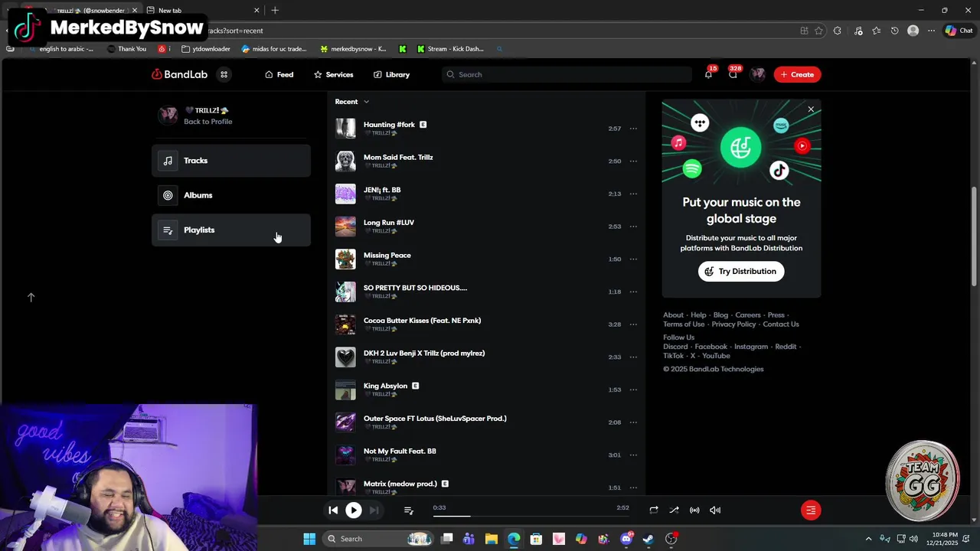Open File Explorer from taskbar

[x=492, y=539]
